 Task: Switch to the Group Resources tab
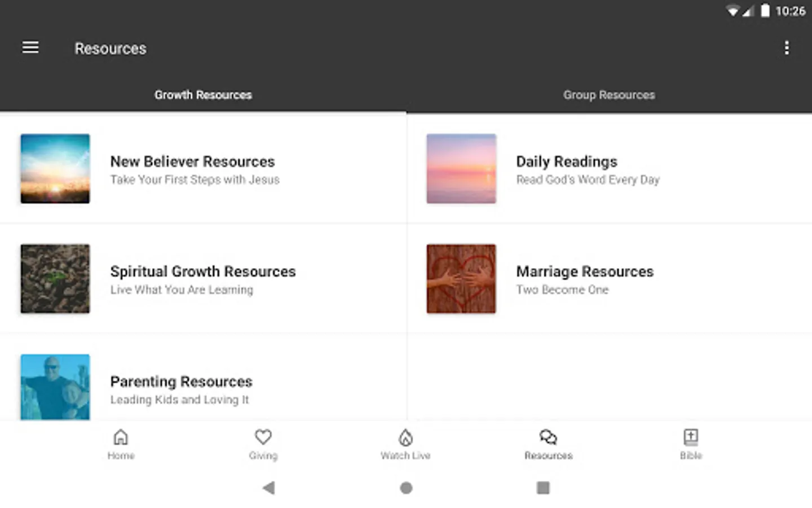[609, 95]
